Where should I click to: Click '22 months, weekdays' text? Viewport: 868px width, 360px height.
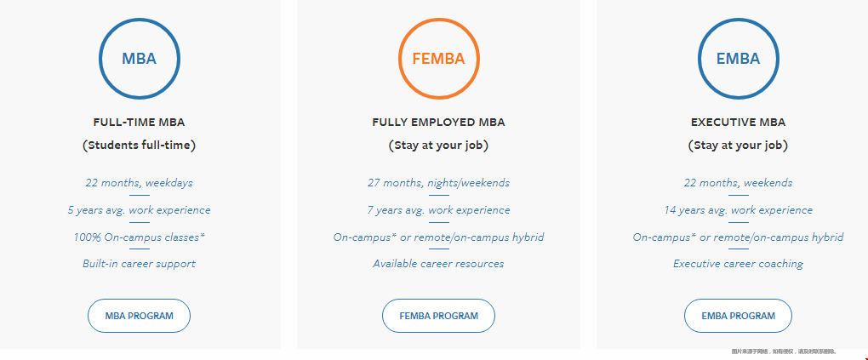(x=139, y=183)
